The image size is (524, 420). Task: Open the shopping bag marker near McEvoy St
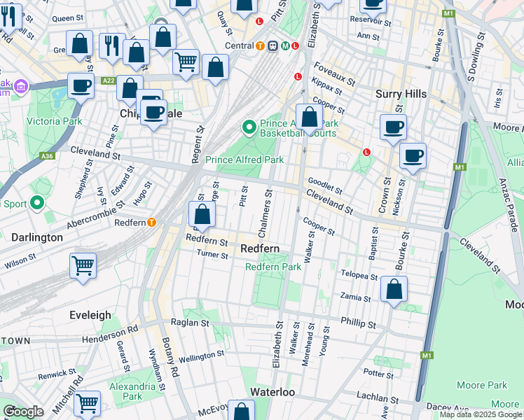(x=242, y=410)
